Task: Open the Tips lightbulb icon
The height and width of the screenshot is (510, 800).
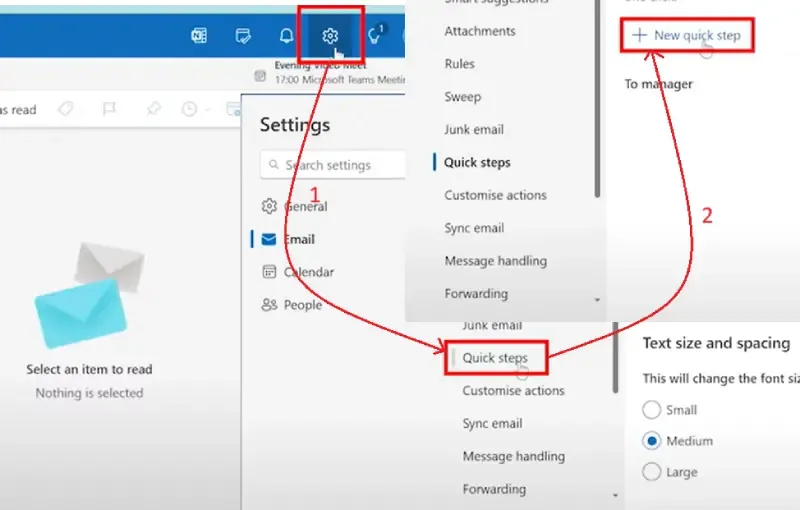Action: point(375,35)
